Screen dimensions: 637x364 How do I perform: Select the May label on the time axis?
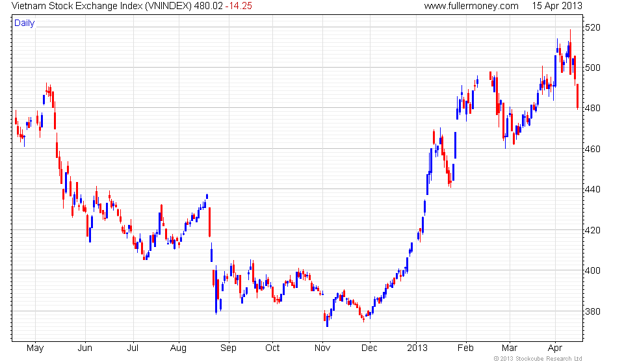coord(35,348)
